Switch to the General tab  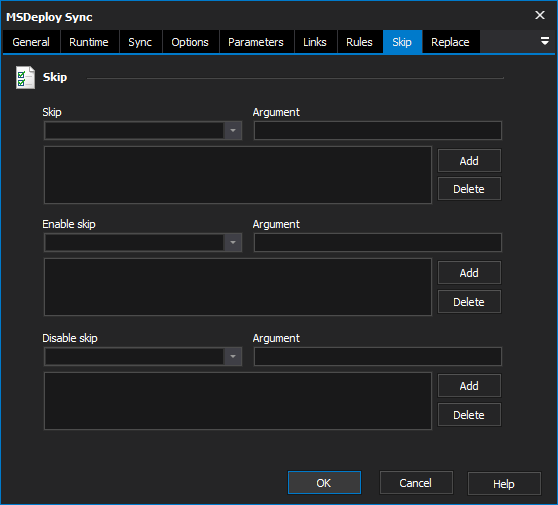pyautogui.click(x=31, y=42)
